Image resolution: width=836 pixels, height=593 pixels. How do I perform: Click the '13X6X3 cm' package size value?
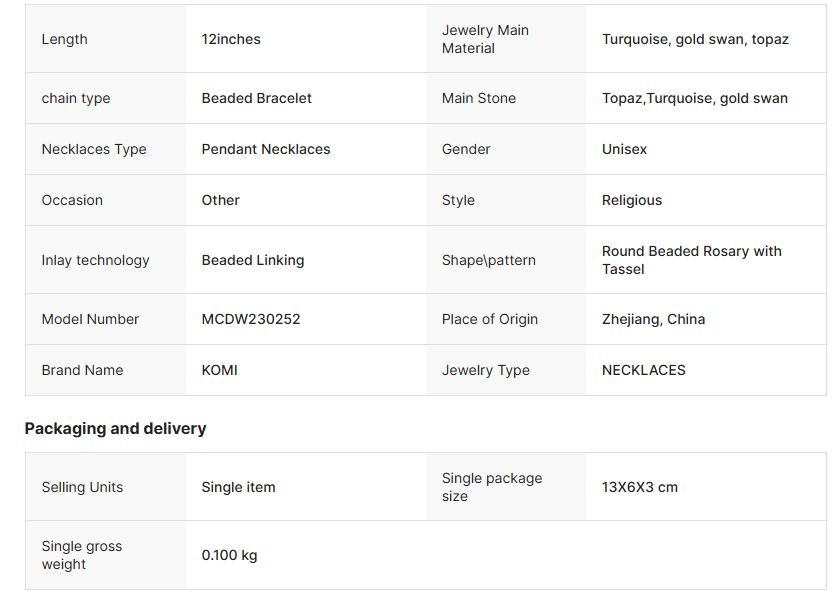click(x=640, y=487)
